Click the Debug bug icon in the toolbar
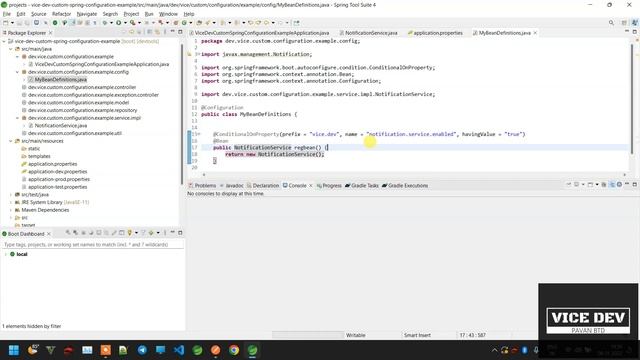 (x=104, y=23)
